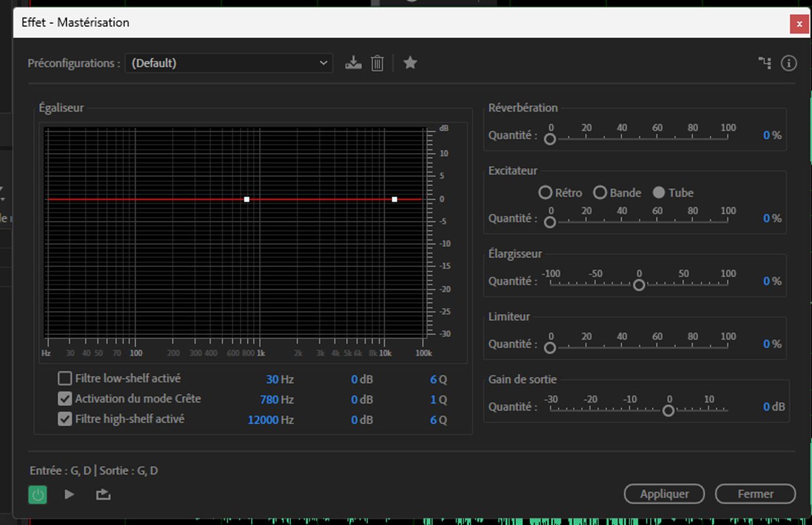Close the Mastérisation effect window
Image resolution: width=812 pixels, height=525 pixels.
pyautogui.click(x=800, y=24)
